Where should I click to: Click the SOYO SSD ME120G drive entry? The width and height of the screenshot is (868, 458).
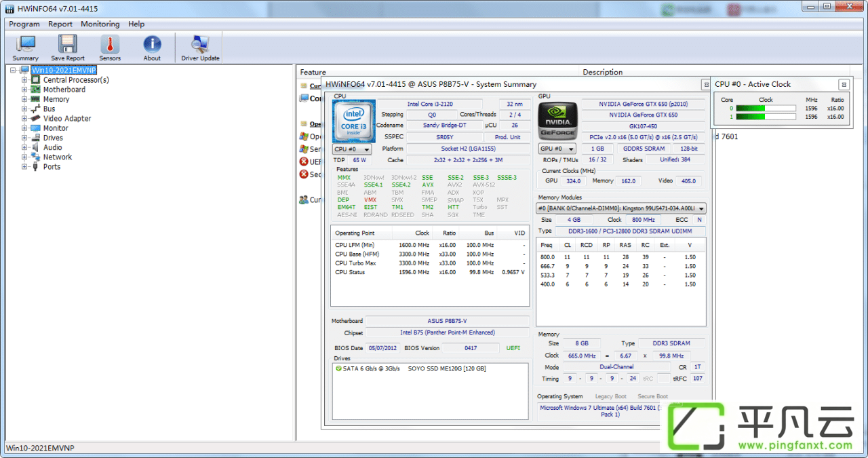[447, 368]
